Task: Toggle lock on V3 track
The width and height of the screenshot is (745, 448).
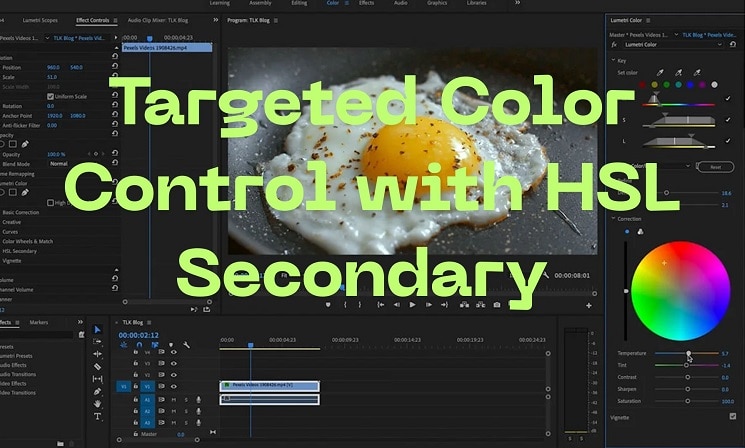Action: [x=135, y=363]
